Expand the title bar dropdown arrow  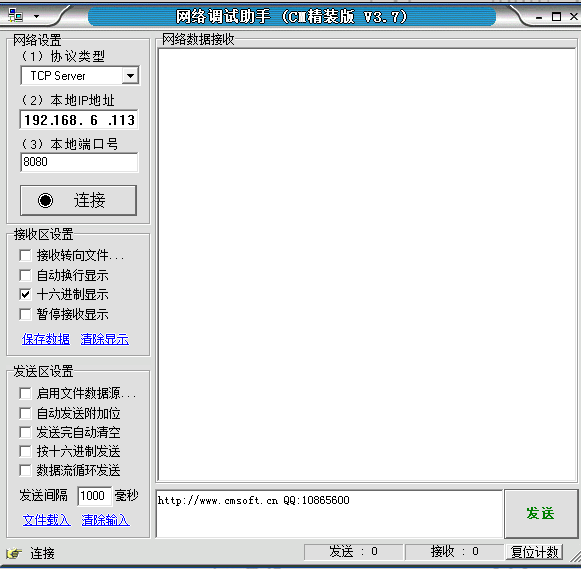tap(36, 16)
